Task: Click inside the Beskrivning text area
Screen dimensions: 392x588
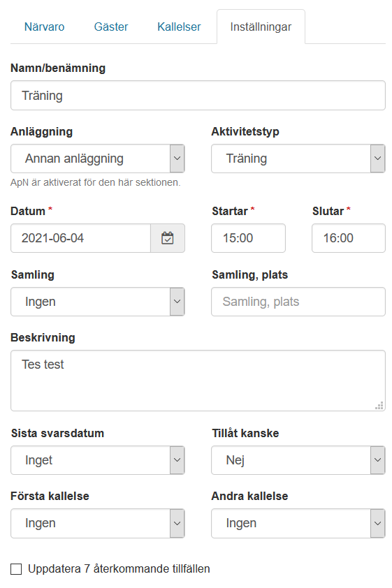Action: pos(198,381)
